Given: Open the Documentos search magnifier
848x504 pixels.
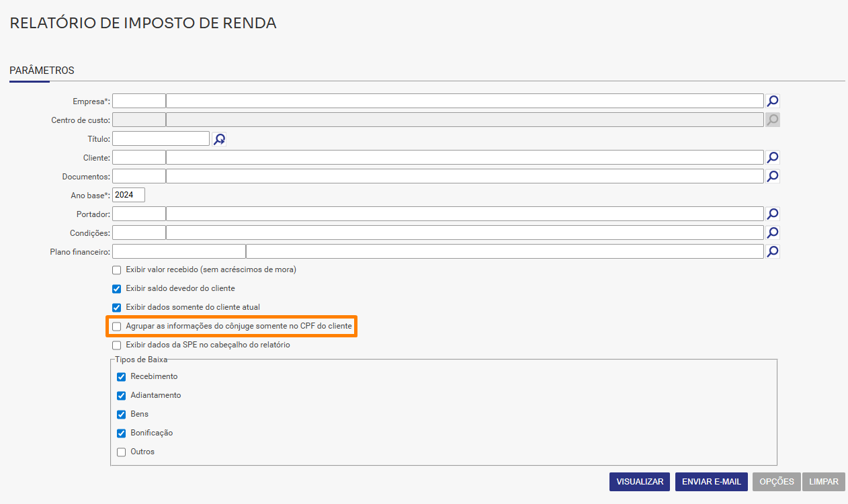Looking at the screenshot, I should [x=773, y=176].
